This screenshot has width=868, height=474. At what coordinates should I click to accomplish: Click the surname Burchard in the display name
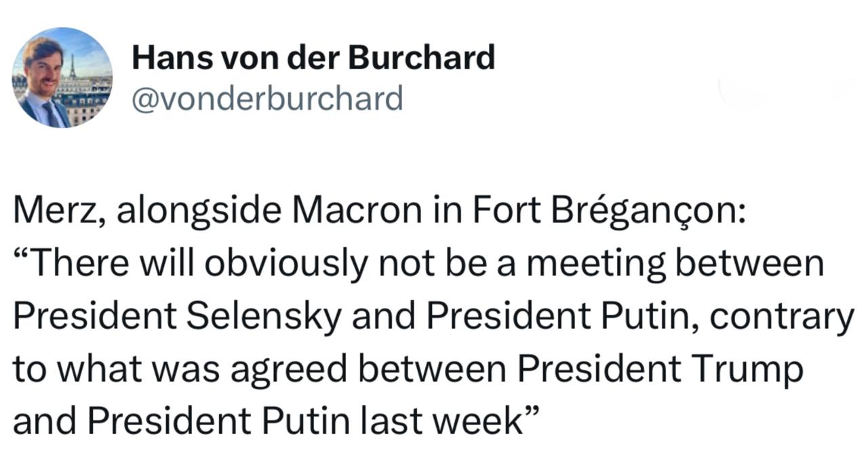click(x=422, y=58)
